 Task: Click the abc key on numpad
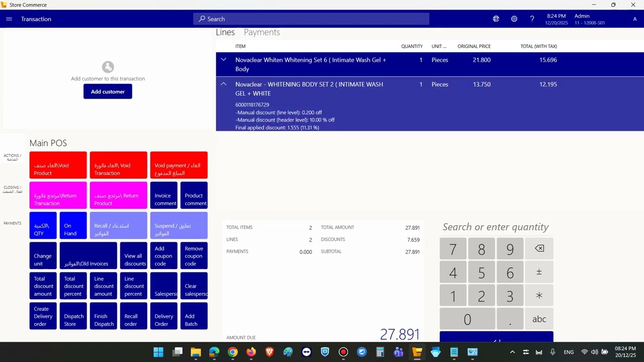pos(539,319)
